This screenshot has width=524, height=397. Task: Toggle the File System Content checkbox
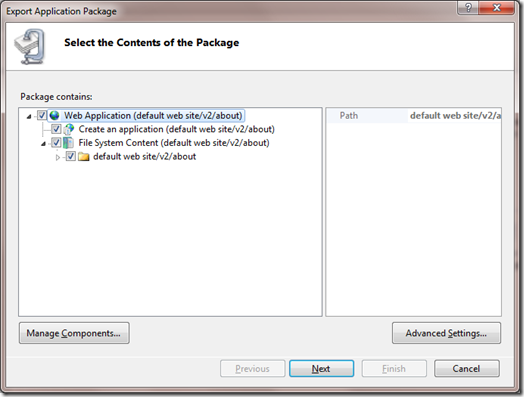tap(56, 143)
